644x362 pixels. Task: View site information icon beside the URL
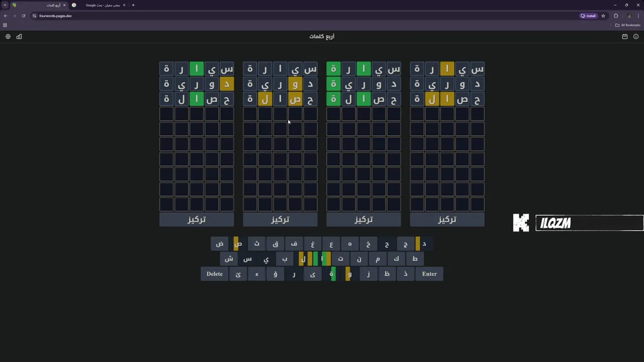pyautogui.click(x=34, y=16)
